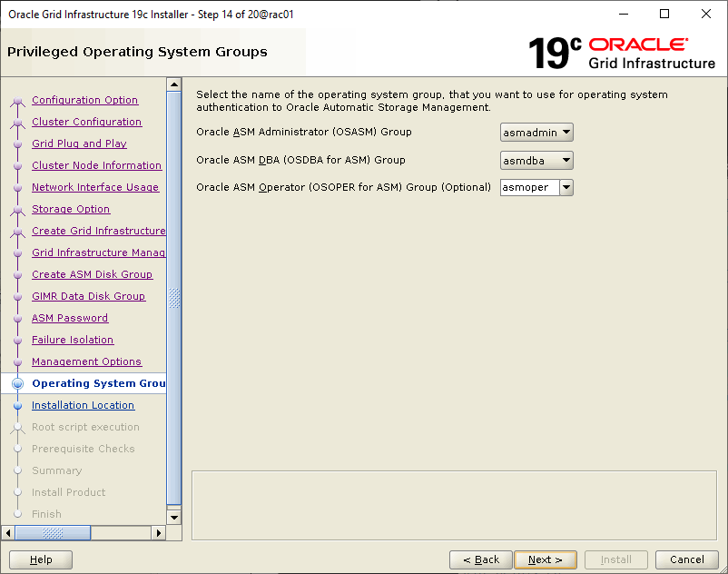Screen dimensions: 728x574
Task: Click the Help button
Action: pos(41,559)
